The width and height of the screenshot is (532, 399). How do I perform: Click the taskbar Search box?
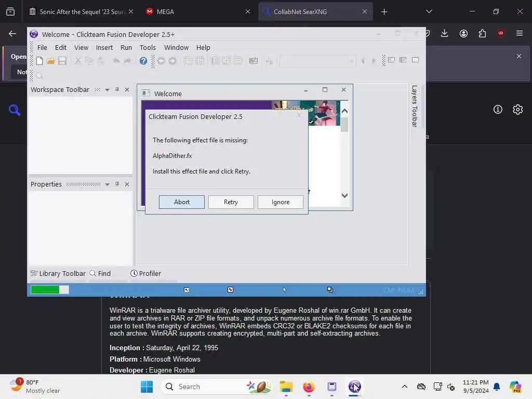click(x=217, y=387)
